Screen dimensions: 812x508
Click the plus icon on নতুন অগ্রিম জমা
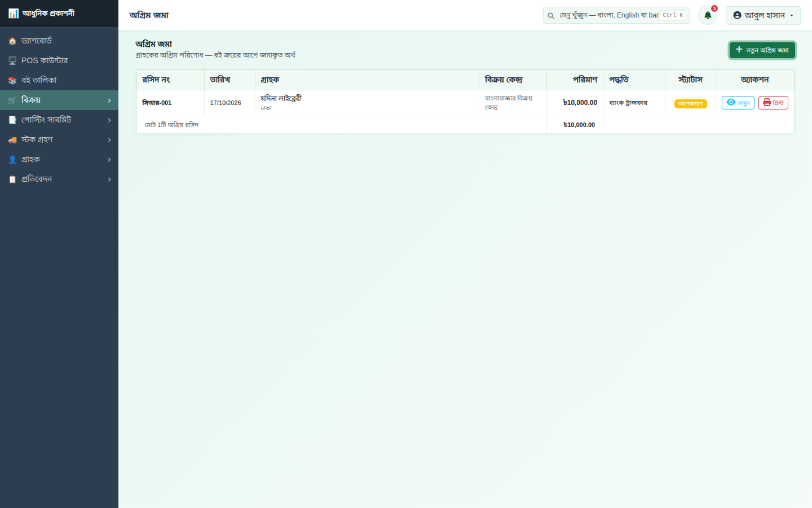tap(739, 50)
